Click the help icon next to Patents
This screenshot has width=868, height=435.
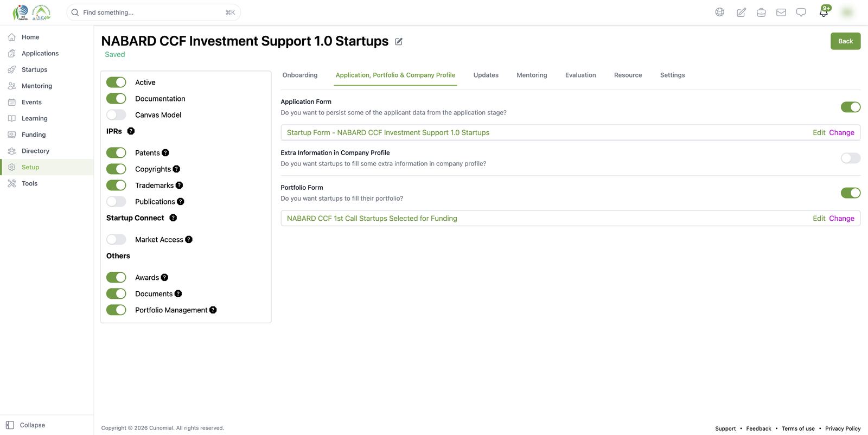click(x=165, y=153)
